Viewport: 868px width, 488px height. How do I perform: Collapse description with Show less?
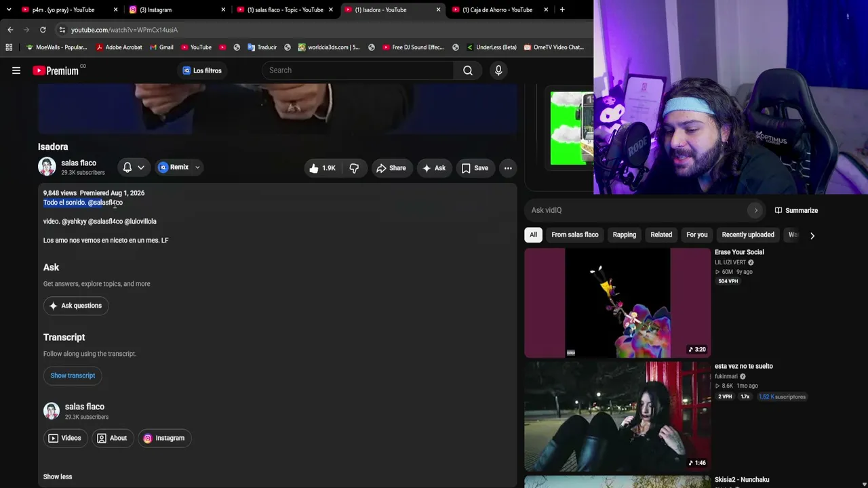point(58,476)
